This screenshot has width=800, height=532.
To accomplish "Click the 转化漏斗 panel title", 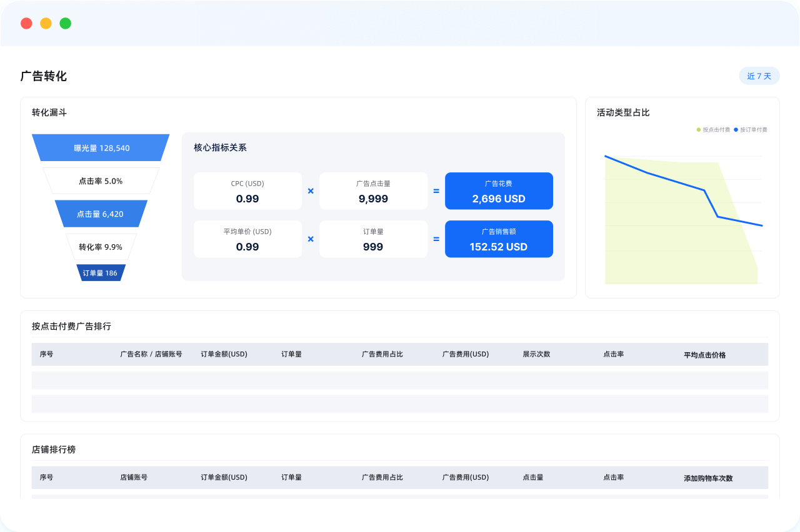I will pyautogui.click(x=49, y=113).
